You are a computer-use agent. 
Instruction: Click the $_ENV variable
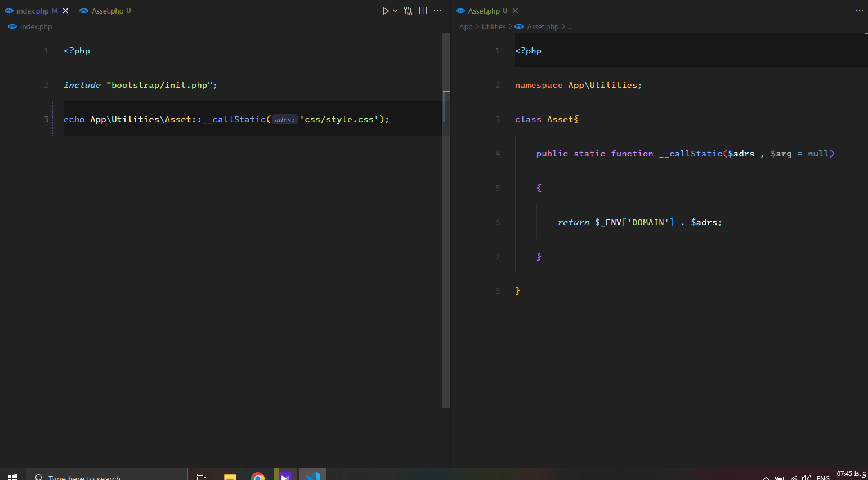coord(608,222)
